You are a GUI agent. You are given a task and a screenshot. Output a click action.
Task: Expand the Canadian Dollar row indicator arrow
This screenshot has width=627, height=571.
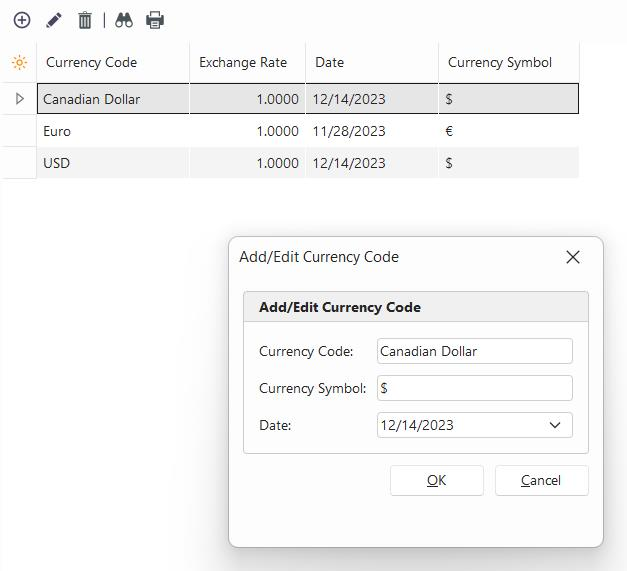point(19,99)
